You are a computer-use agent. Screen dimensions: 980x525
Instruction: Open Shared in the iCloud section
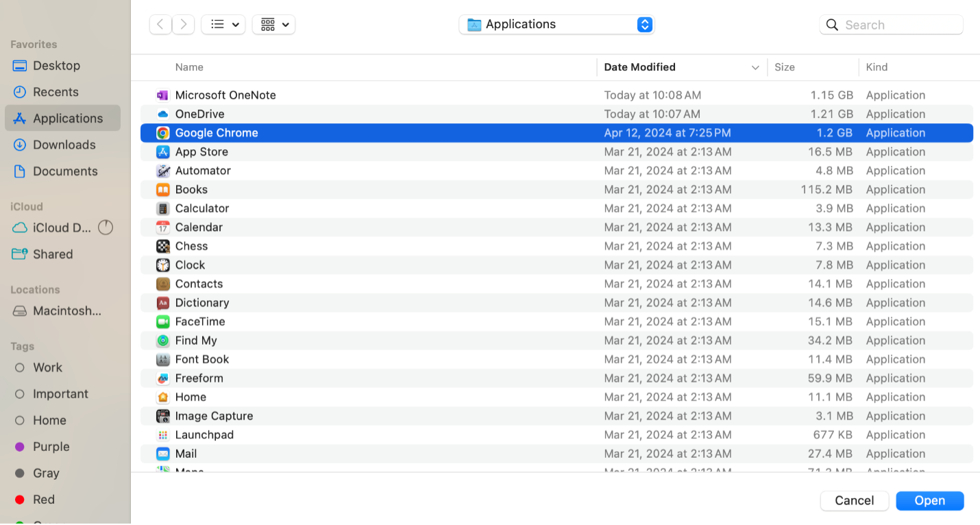point(62,254)
